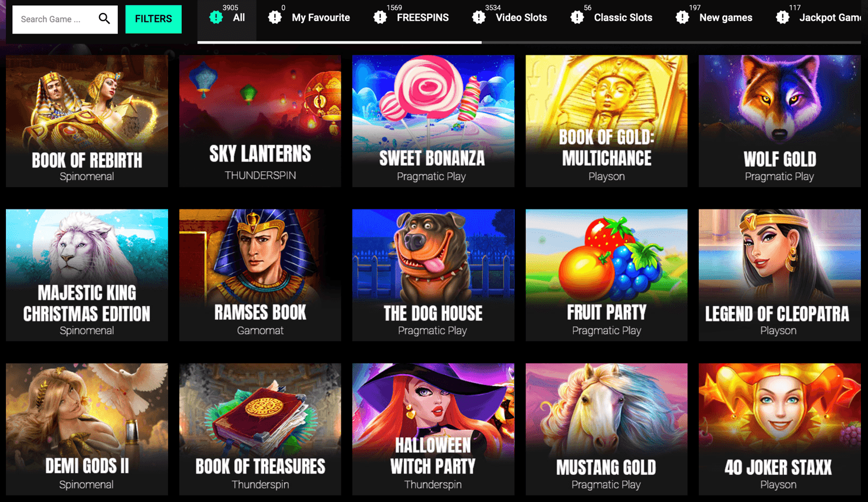Click the magnifier search icon
The width and height of the screenshot is (868, 502).
click(x=104, y=19)
